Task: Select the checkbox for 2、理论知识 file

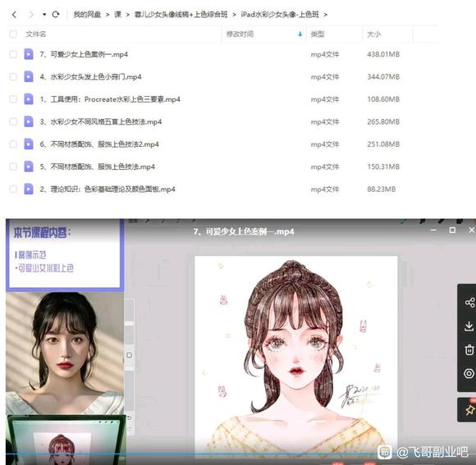Action: [13, 189]
